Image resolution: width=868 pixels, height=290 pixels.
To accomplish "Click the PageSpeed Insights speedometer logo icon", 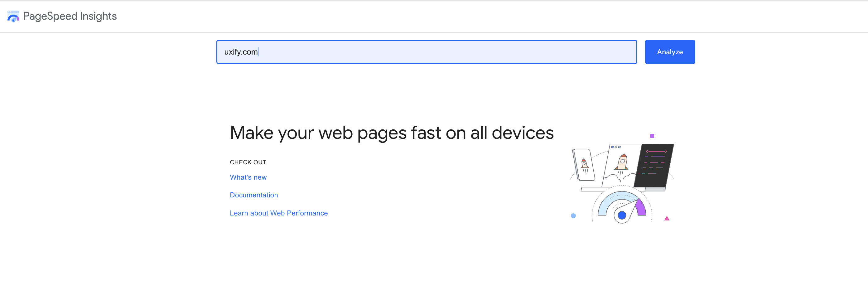I will click(x=13, y=16).
